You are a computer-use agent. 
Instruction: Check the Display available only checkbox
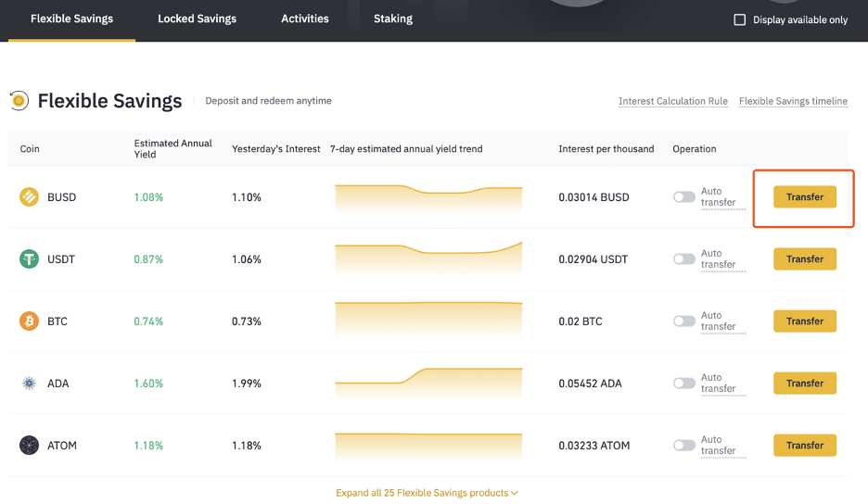click(x=740, y=19)
